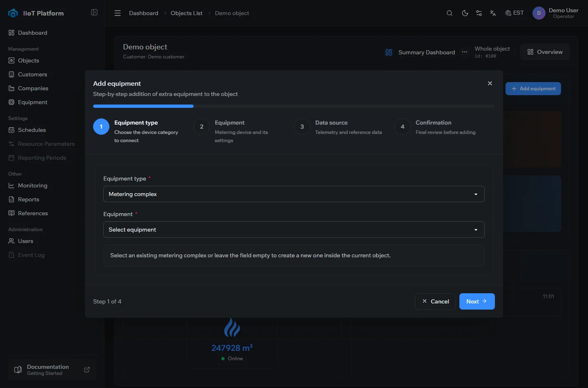Screen dimensions: 588x388
Task: Click the external link icon beside Documentation
Action: click(x=87, y=370)
